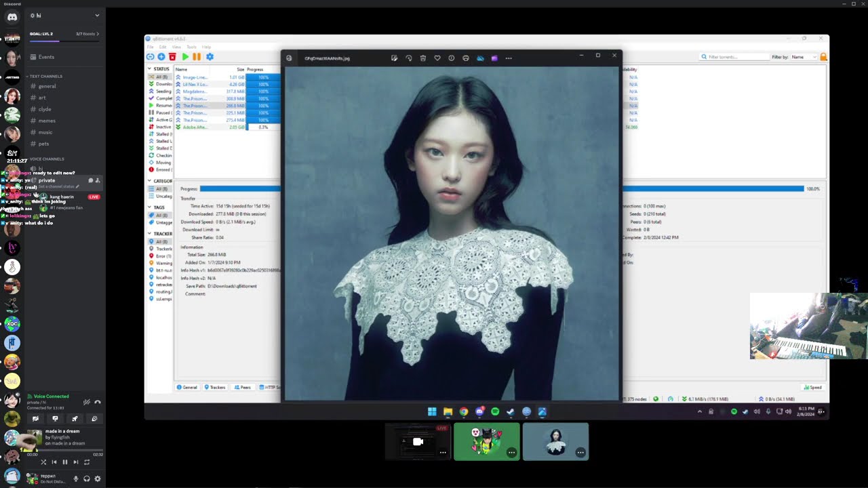The width and height of the screenshot is (868, 488).
Task: Disconnect from Discord voice channel
Action: (98, 402)
